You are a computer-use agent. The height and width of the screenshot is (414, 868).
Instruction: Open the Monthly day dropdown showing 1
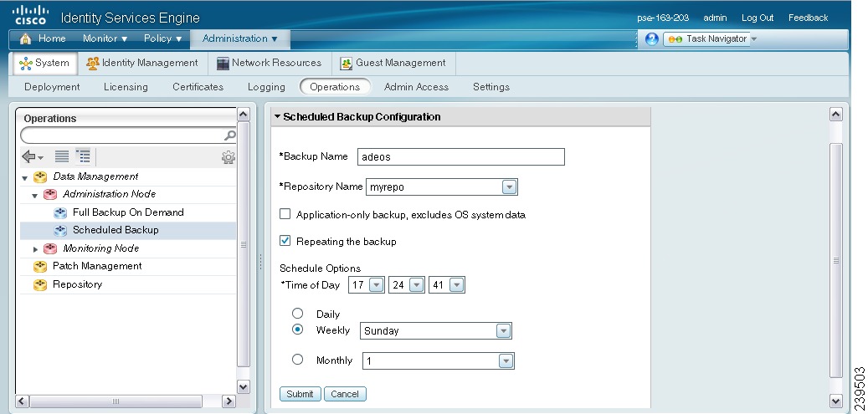coord(506,361)
